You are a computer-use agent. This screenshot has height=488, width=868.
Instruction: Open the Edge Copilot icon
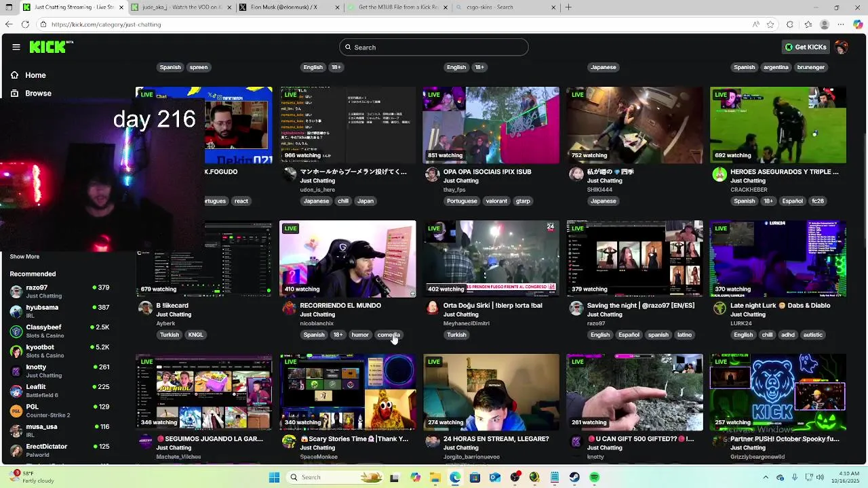pos(858,24)
